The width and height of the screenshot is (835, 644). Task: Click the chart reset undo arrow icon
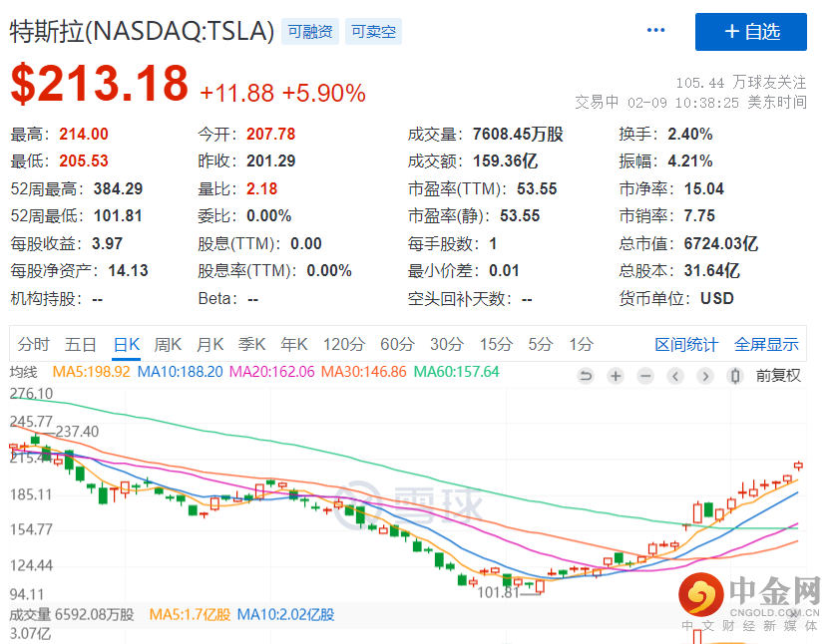pyautogui.click(x=586, y=376)
